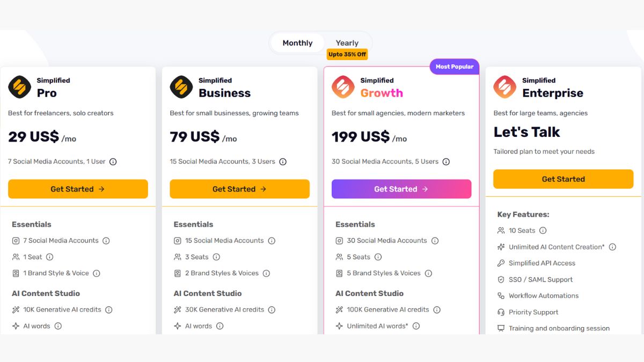Screen dimensions: 644x362
Task: Click the Simplified Enterprise plan logo icon
Action: coord(505,87)
